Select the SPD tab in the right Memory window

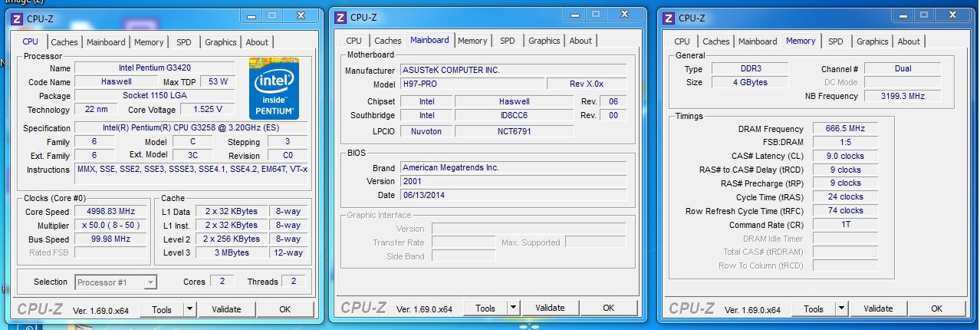click(x=836, y=41)
